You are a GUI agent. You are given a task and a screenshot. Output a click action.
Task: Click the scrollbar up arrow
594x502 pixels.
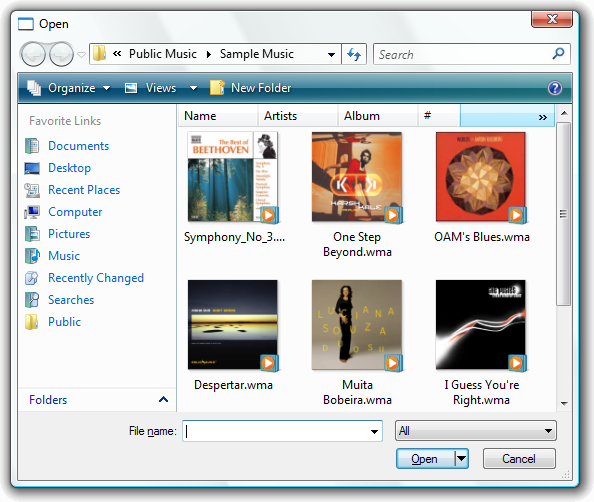click(x=564, y=113)
